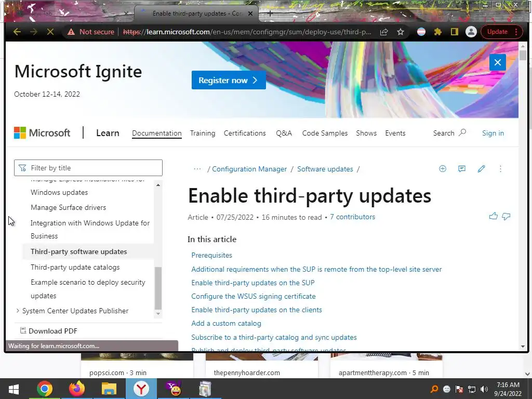The height and width of the screenshot is (399, 532).
Task: Open the Code Samples menu item
Action: (325, 134)
